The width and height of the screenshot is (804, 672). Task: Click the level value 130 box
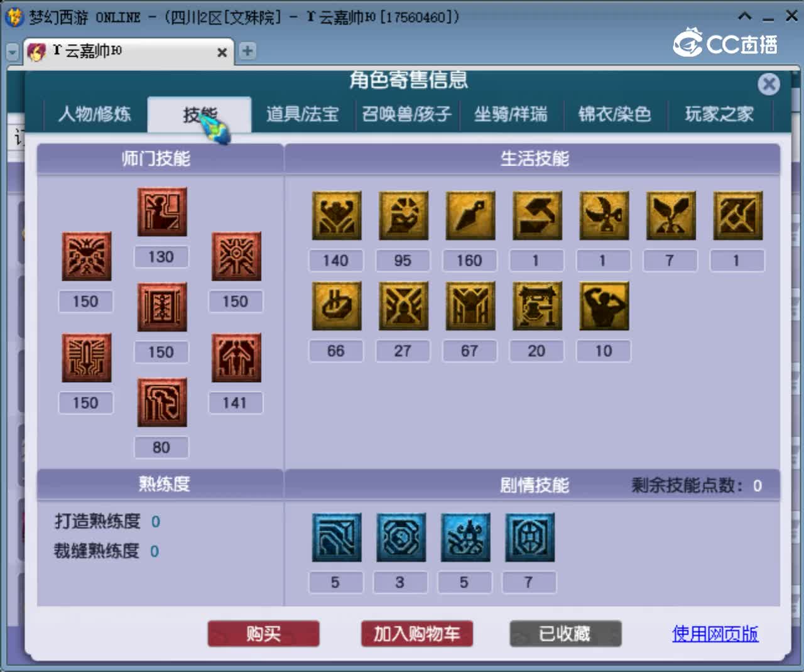[161, 257]
